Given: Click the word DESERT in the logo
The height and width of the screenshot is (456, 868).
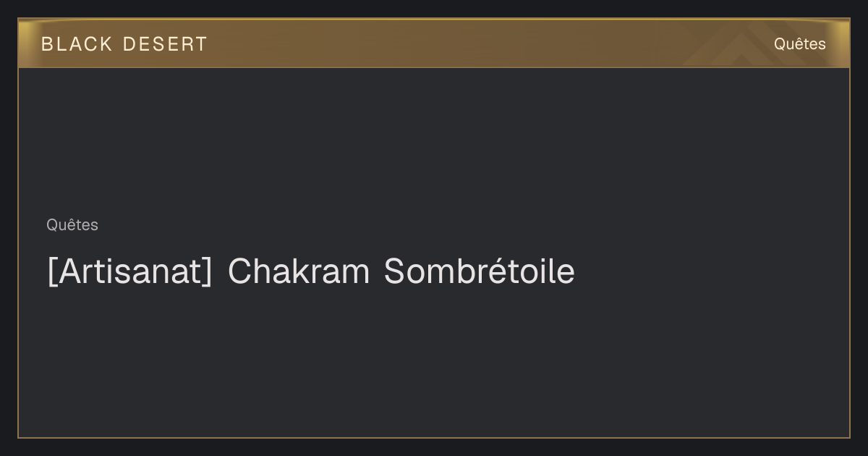Looking at the screenshot, I should (x=166, y=44).
